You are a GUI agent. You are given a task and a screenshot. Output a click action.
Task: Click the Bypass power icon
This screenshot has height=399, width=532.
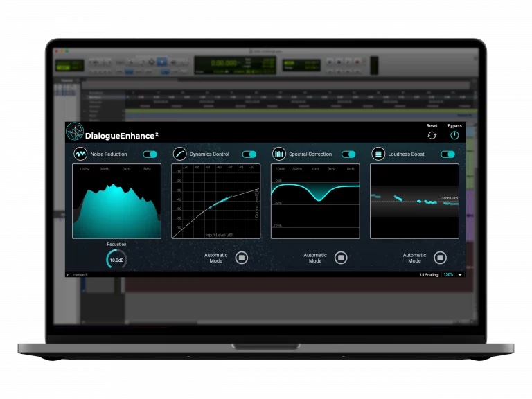tap(454, 135)
